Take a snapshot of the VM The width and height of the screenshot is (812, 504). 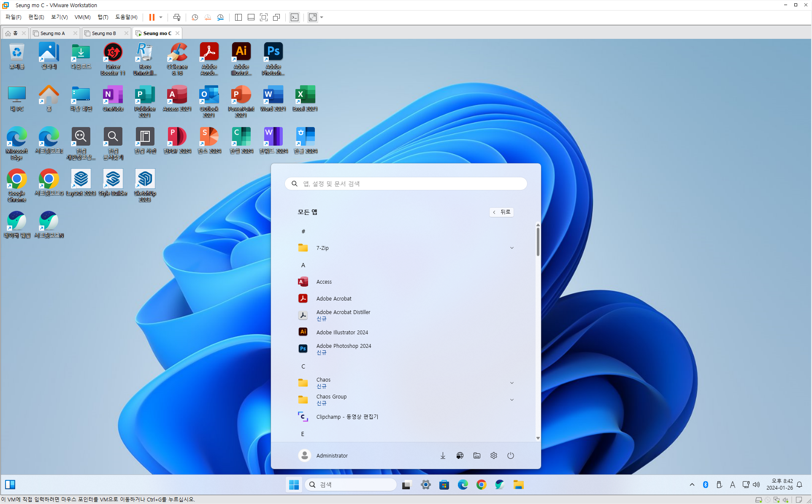coord(195,17)
